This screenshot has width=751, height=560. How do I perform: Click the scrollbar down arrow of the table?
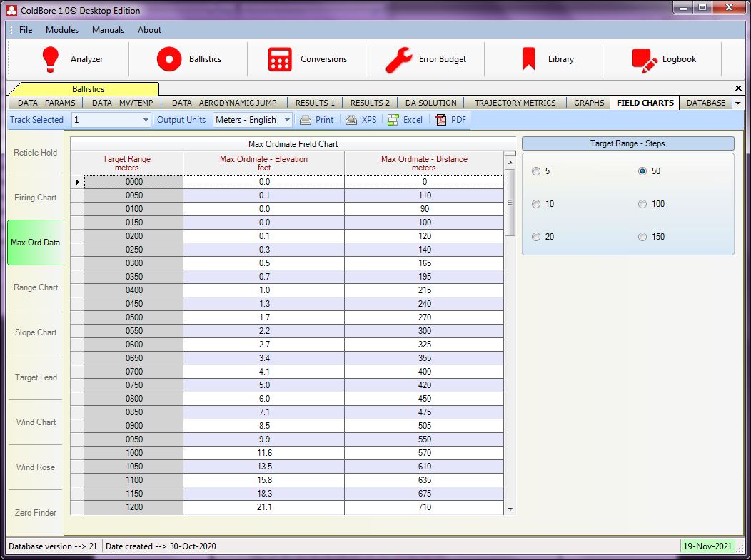pos(510,509)
